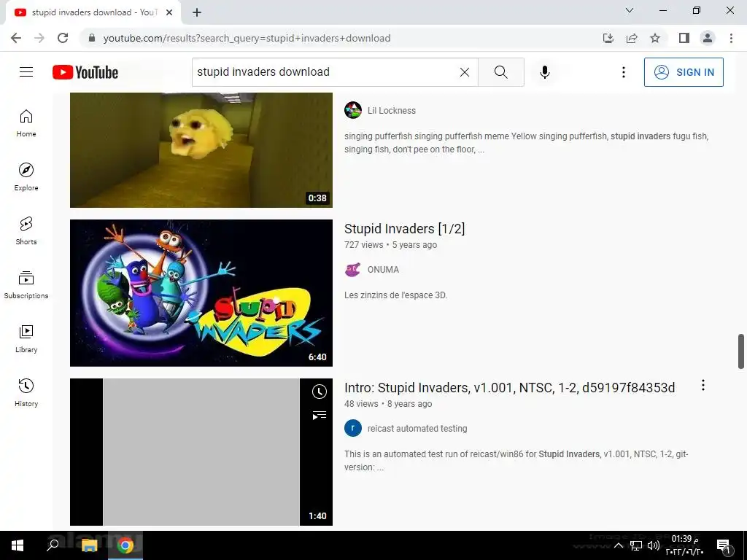Open a new browser tab
The image size is (747, 560).
pos(197,12)
